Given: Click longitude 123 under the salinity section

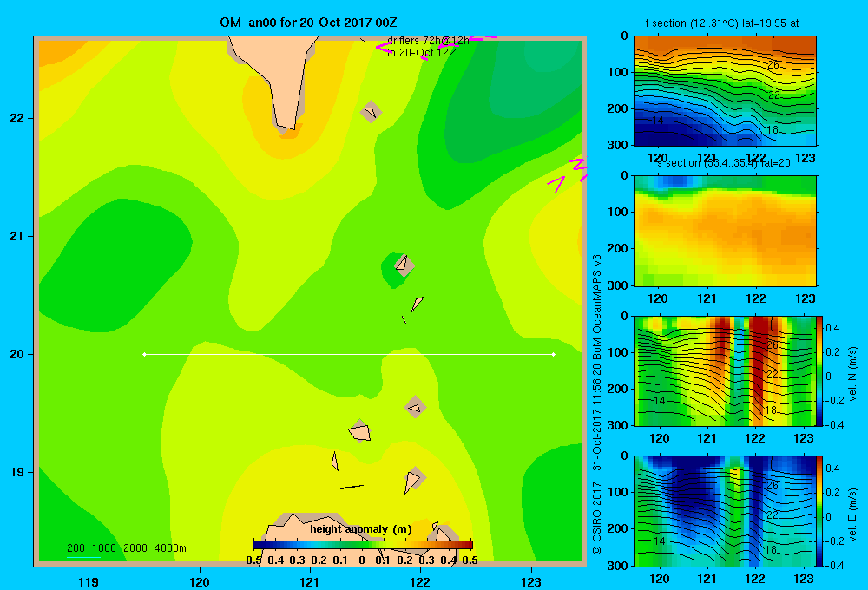Looking at the screenshot, I should 805,298.
